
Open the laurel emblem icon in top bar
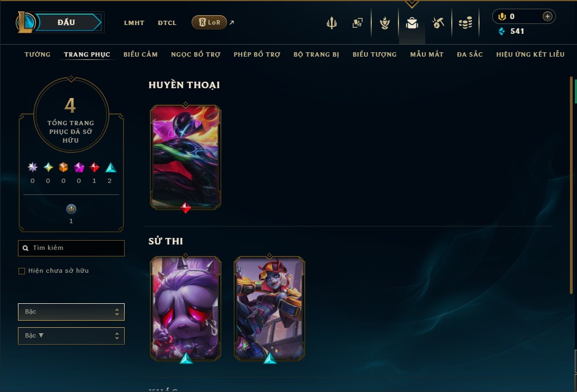[x=384, y=23]
